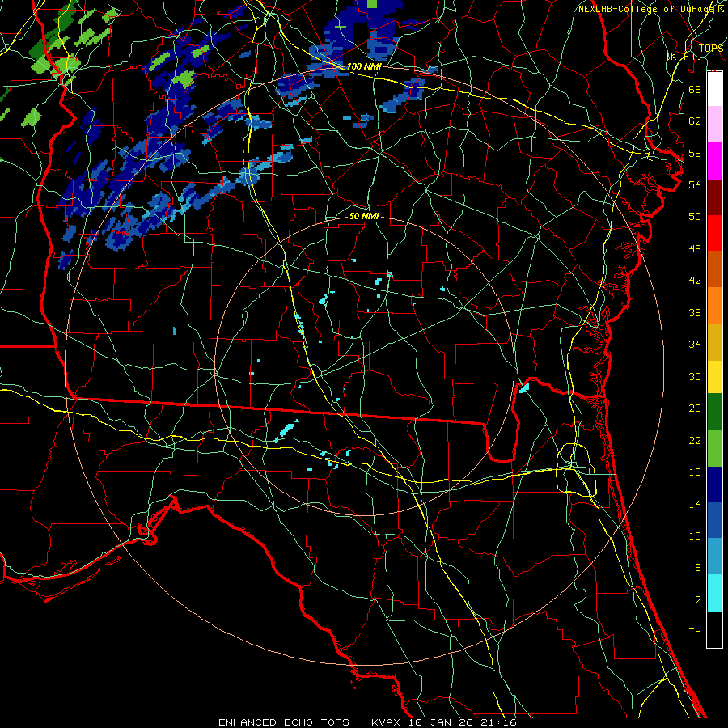Click the white swatch atop the tops legend
Image resolution: width=728 pixels, height=728 pixels.
714,89
